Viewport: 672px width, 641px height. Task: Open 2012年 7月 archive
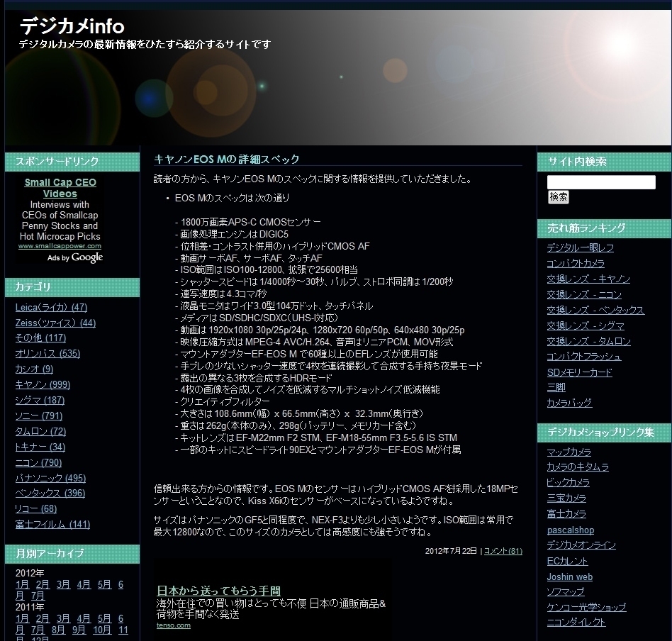click(x=38, y=596)
